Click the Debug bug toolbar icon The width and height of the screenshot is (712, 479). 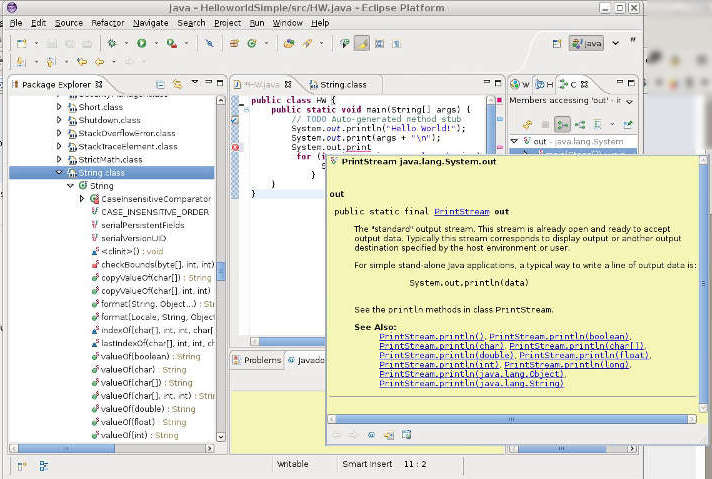pos(112,43)
